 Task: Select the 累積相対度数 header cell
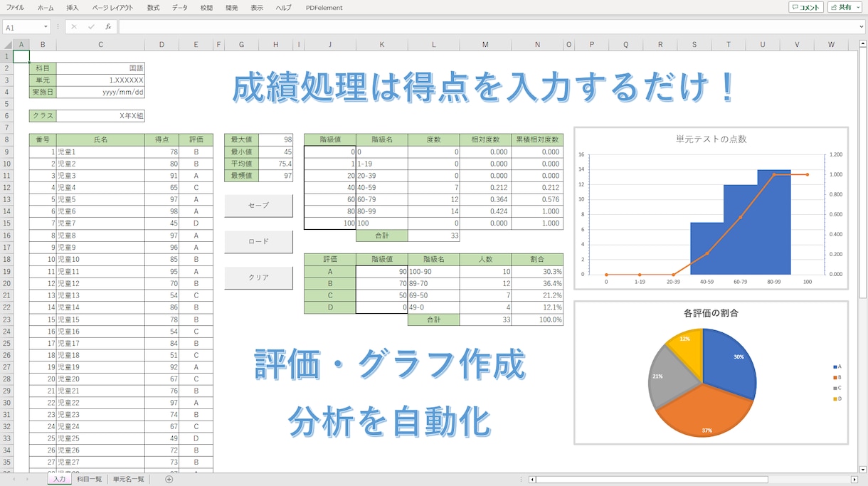point(537,139)
